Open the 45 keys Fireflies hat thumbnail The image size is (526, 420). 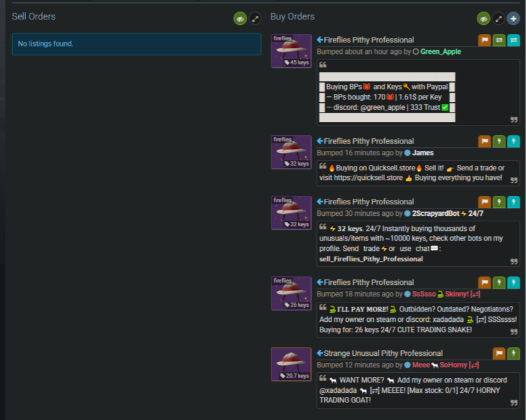tap(291, 51)
